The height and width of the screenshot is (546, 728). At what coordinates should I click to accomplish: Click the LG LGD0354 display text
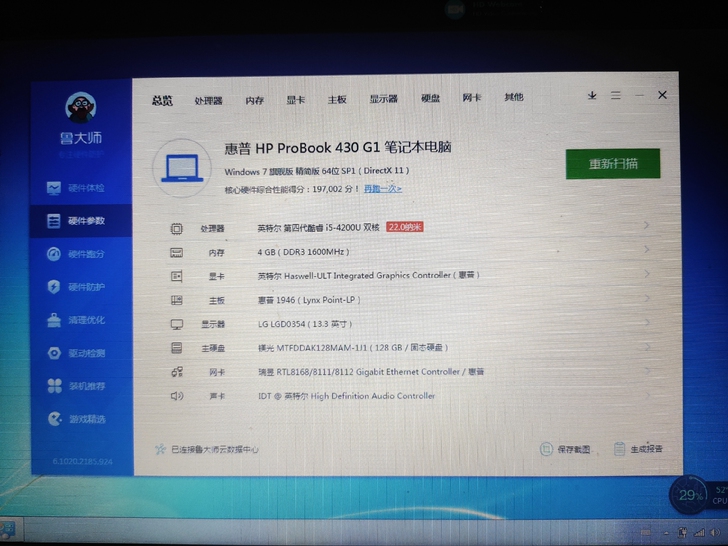tap(305, 324)
